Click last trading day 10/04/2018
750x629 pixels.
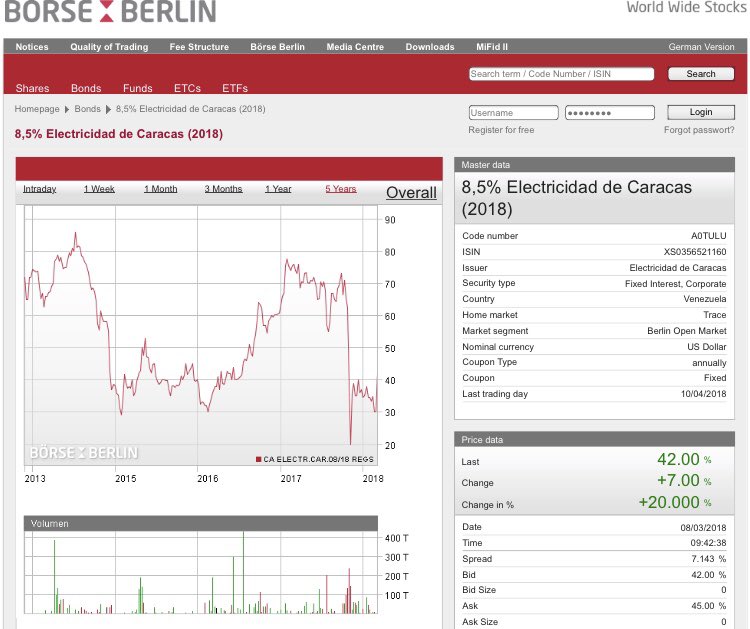point(704,394)
